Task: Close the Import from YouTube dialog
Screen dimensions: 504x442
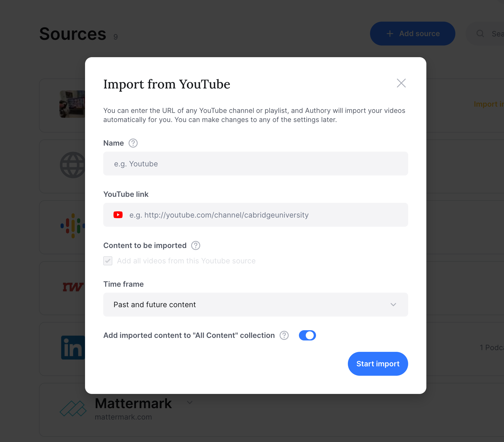Action: (x=401, y=83)
